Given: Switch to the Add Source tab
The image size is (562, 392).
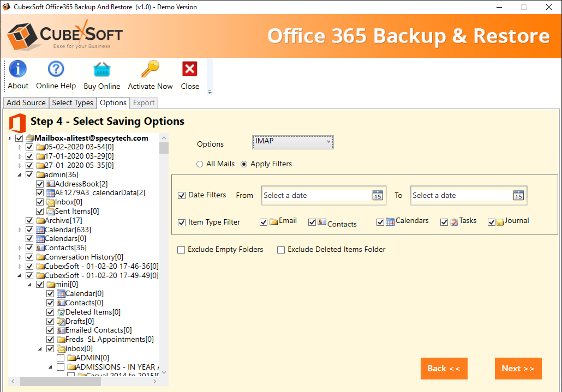Looking at the screenshot, I should click(x=26, y=102).
